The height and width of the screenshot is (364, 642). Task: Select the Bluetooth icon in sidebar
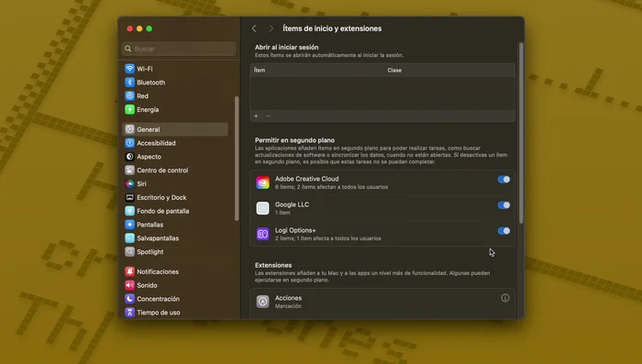click(x=130, y=83)
